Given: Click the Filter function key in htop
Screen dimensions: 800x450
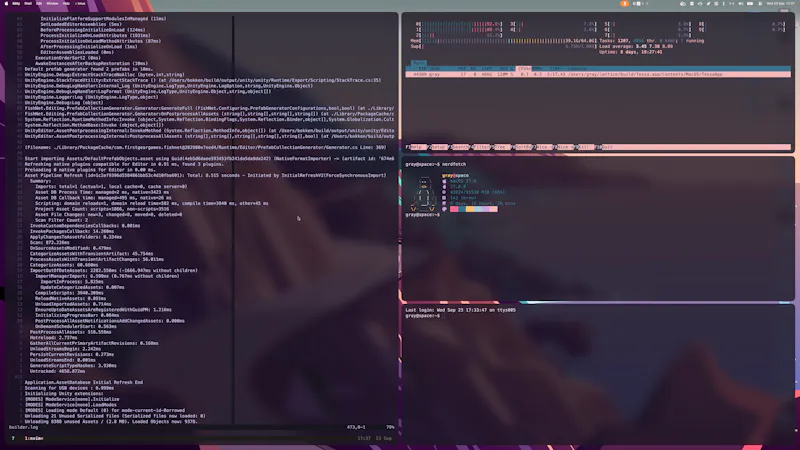Looking at the screenshot, I should pos(482,147).
